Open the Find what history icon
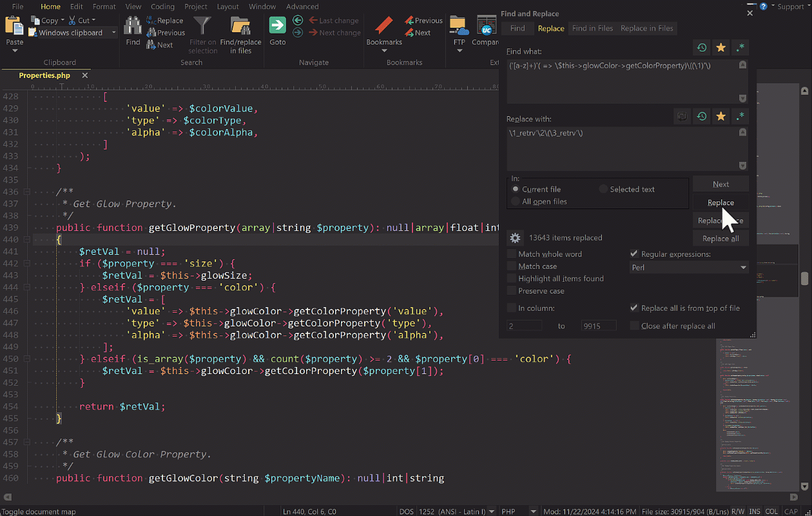Image resolution: width=812 pixels, height=516 pixels. (x=701, y=48)
